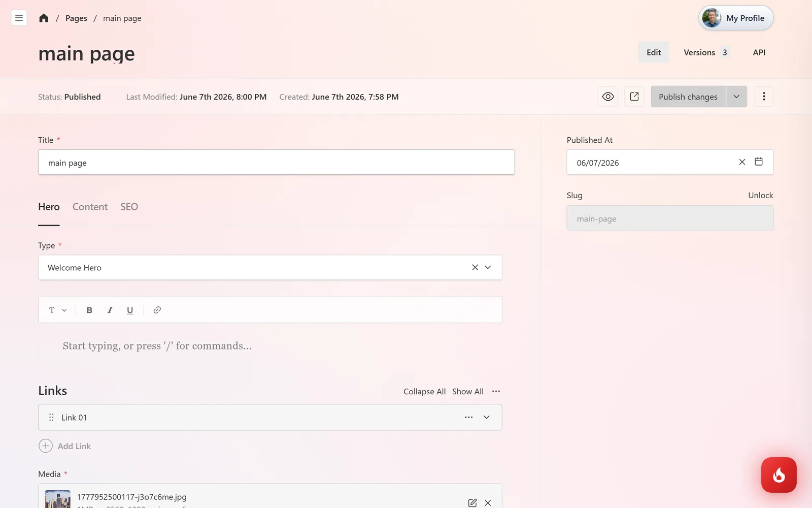This screenshot has height=508, width=812.
Task: Expand the Link 01 row
Action: (486, 417)
